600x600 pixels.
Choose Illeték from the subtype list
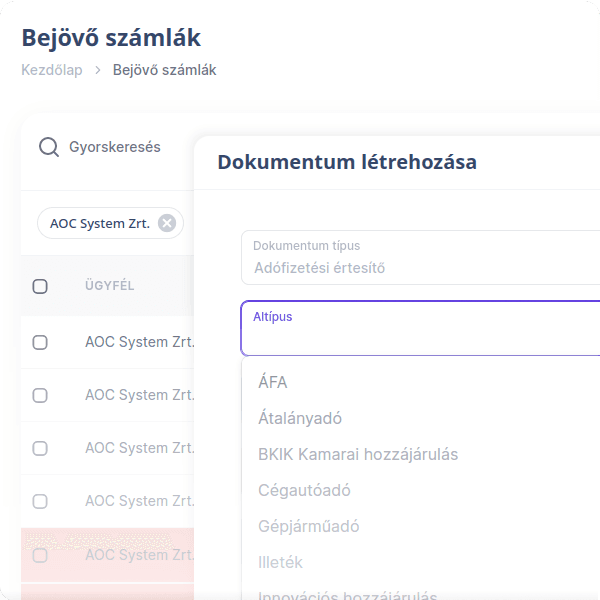pyautogui.click(x=280, y=562)
